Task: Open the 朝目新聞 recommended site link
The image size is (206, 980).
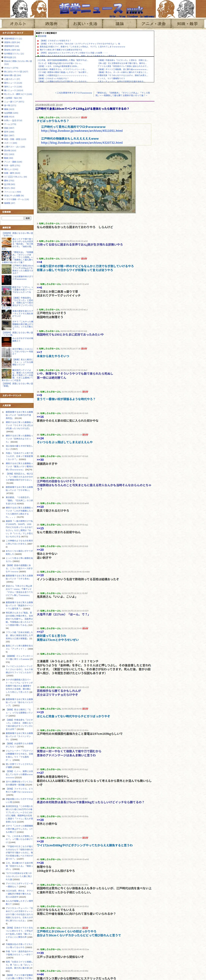Action: tap(42, 36)
